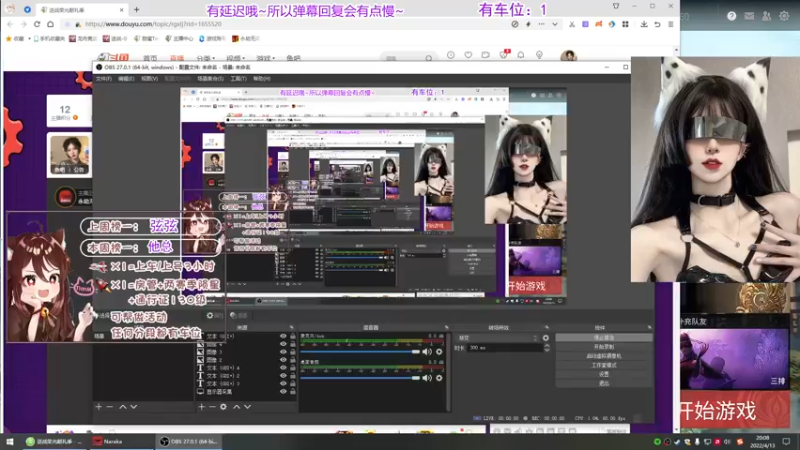This screenshot has width=800, height=450.
Task: Open Naraka settings gear top right
Action: (784, 16)
